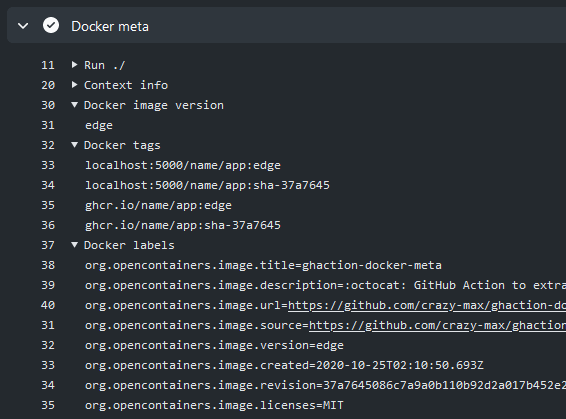Click the green success checkmark icon
The height and width of the screenshot is (419, 566).
[51, 26]
